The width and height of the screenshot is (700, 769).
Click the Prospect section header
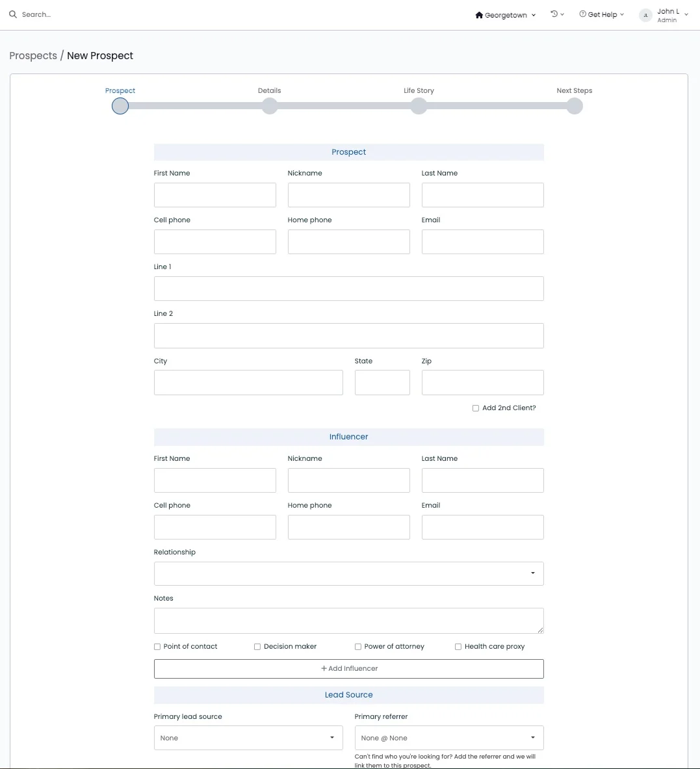(348, 152)
